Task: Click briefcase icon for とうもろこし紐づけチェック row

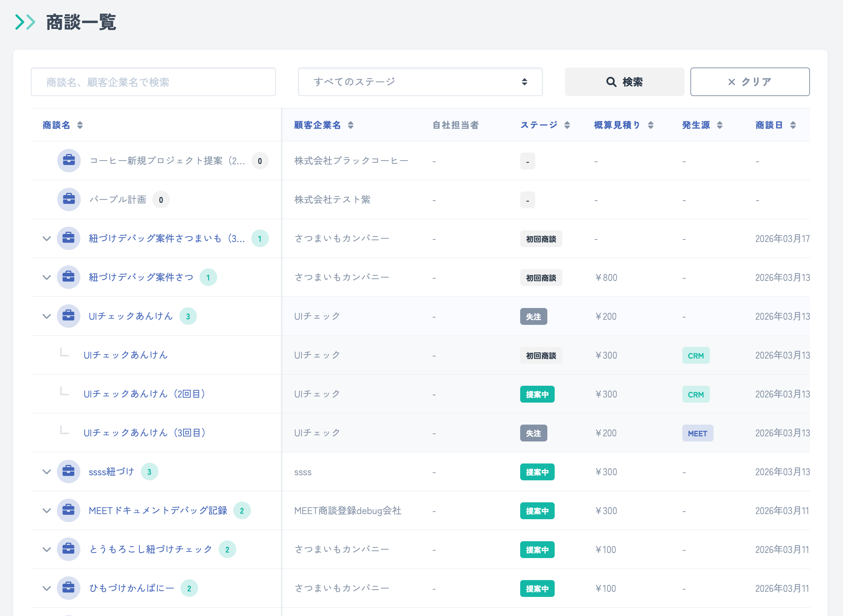Action: click(69, 549)
